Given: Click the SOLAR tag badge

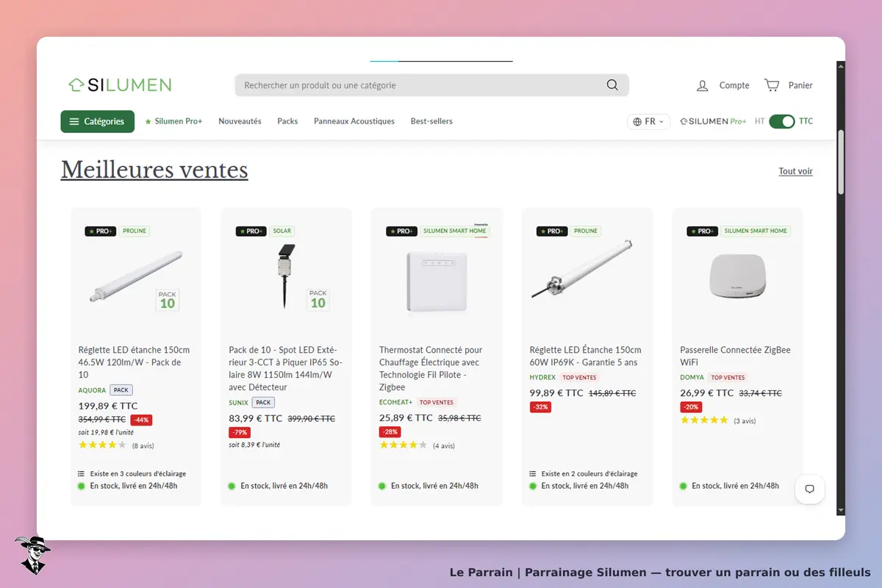Looking at the screenshot, I should coord(282,231).
